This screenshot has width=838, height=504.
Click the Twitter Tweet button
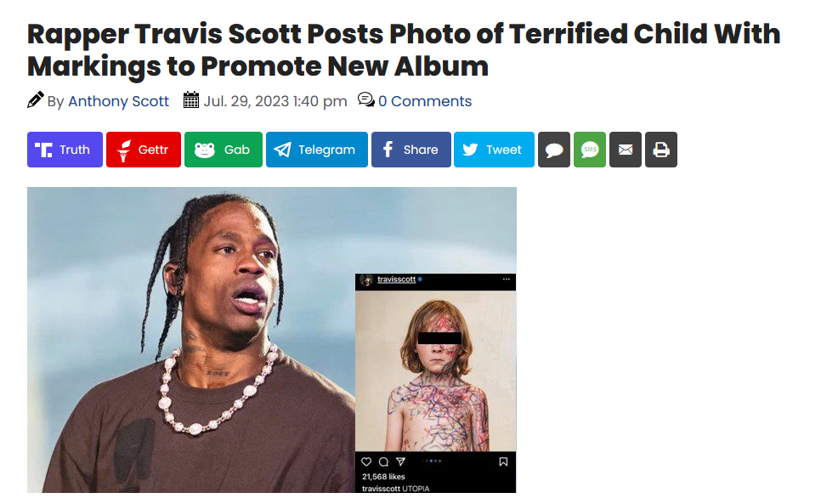(x=494, y=150)
